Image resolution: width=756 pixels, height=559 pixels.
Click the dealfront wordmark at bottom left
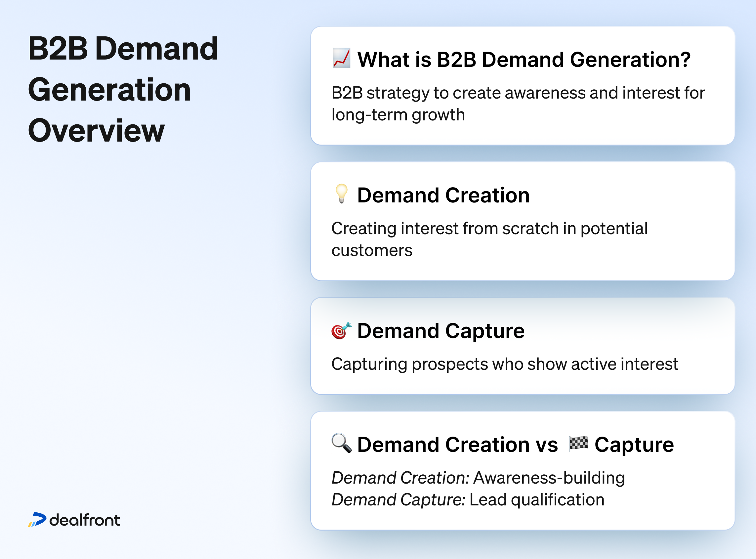click(85, 520)
